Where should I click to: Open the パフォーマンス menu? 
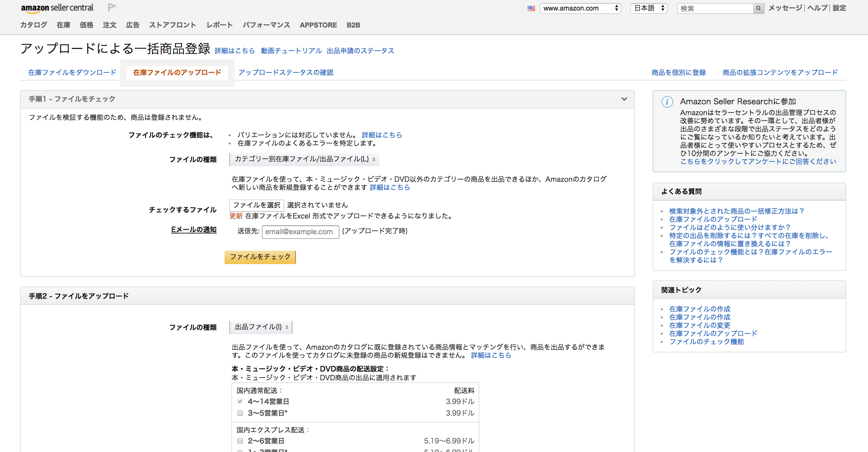point(266,25)
